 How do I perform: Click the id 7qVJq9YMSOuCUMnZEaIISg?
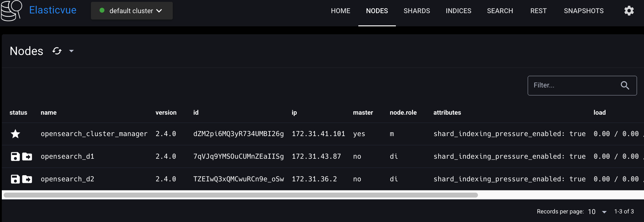pos(238,156)
